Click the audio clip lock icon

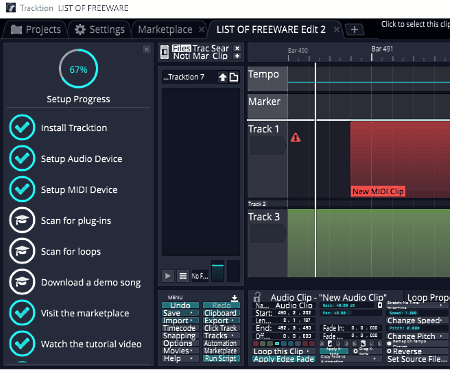(x=257, y=297)
